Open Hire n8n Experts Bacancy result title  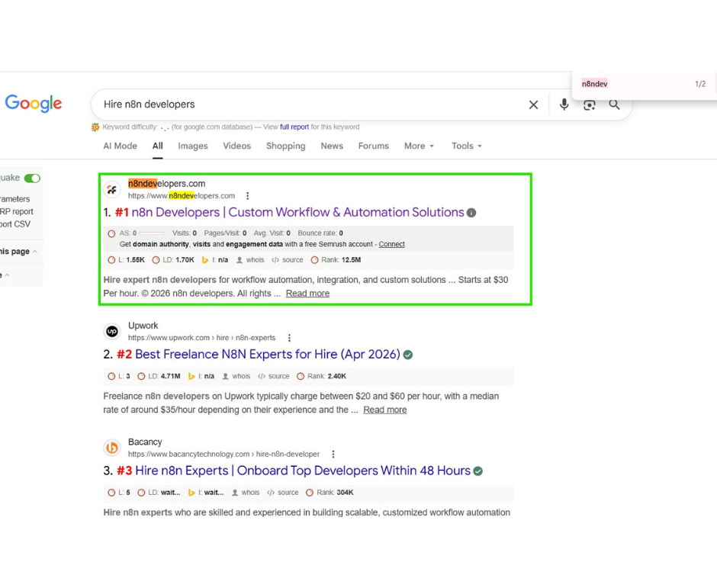[x=303, y=471]
